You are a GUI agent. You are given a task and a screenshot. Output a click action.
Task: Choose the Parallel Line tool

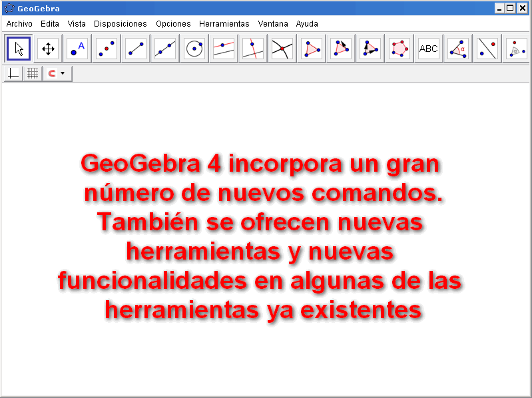point(224,49)
